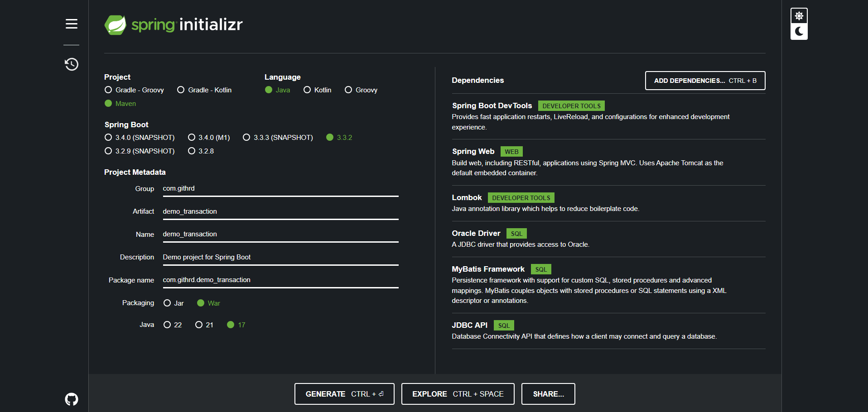The width and height of the screenshot is (868, 412).
Task: Select Spring Boot 3.2.8
Action: (x=201, y=151)
